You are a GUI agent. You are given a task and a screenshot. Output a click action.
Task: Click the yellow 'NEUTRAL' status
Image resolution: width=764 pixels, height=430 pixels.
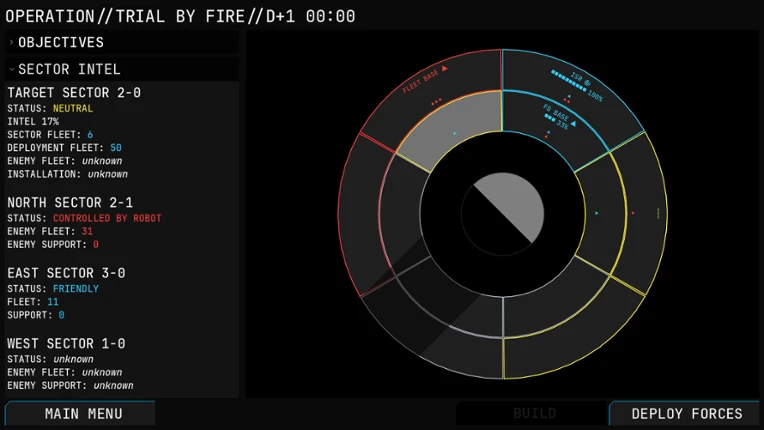[x=73, y=108]
